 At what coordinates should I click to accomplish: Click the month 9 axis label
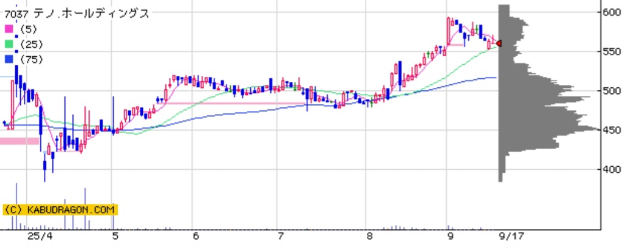click(x=450, y=236)
